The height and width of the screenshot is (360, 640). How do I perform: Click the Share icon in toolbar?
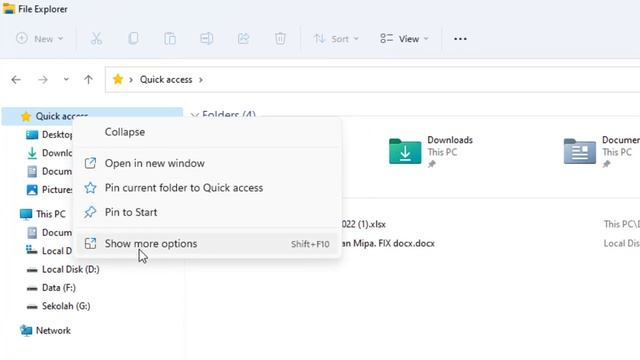(243, 39)
